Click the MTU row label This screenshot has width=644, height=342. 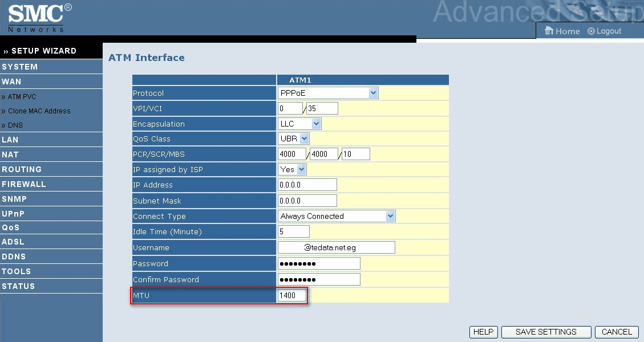pyautogui.click(x=141, y=296)
